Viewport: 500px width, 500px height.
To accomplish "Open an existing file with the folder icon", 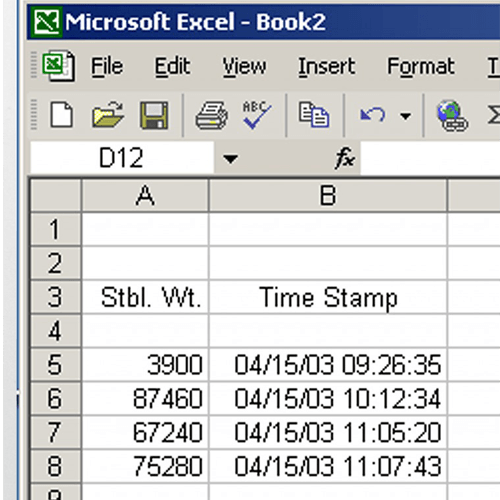I will (x=108, y=115).
